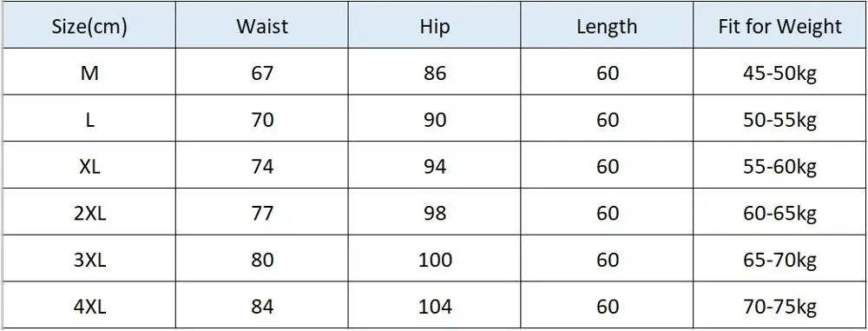
Task: Click the 2XL size cell
Action: coord(89,212)
